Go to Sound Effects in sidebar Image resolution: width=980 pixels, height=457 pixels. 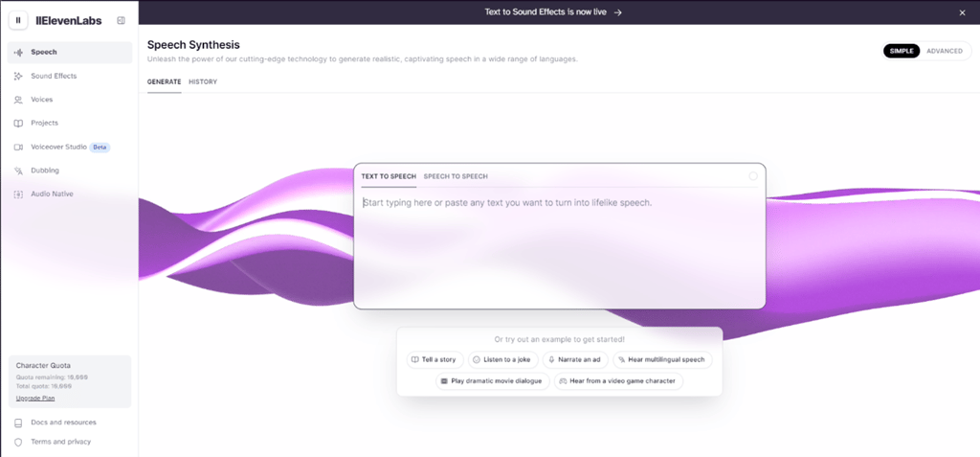coord(70,76)
